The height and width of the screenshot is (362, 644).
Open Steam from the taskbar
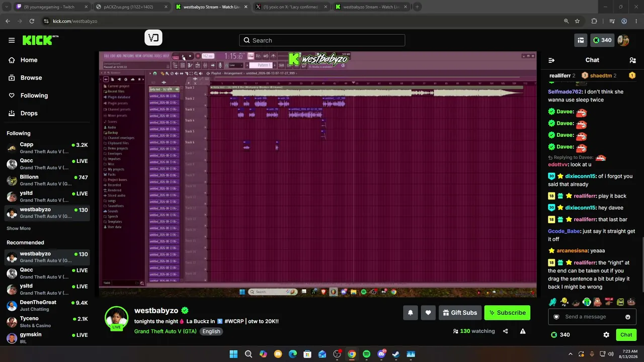click(396, 354)
